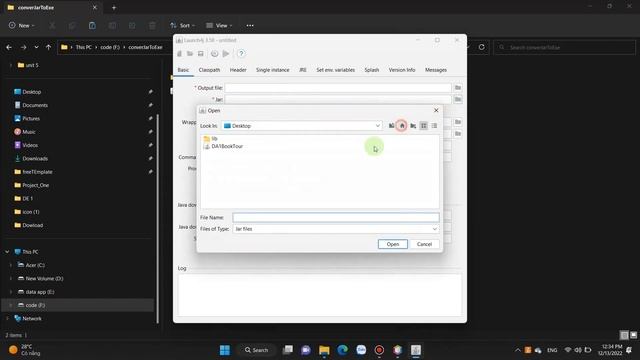The width and height of the screenshot is (640, 360).
Task: Cancel the Open dialog
Action: click(x=424, y=244)
